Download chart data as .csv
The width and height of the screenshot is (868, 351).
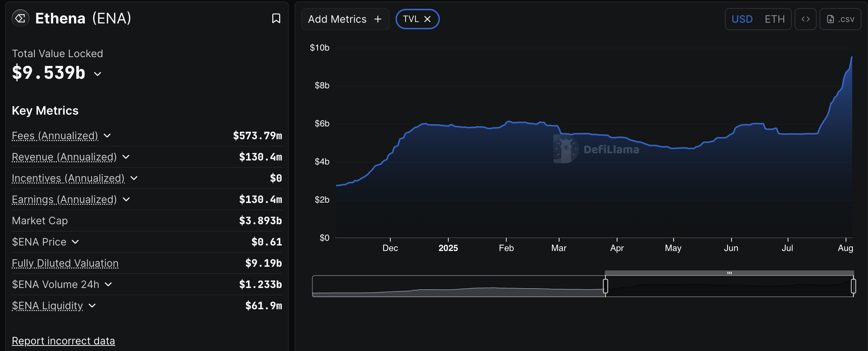click(x=840, y=19)
